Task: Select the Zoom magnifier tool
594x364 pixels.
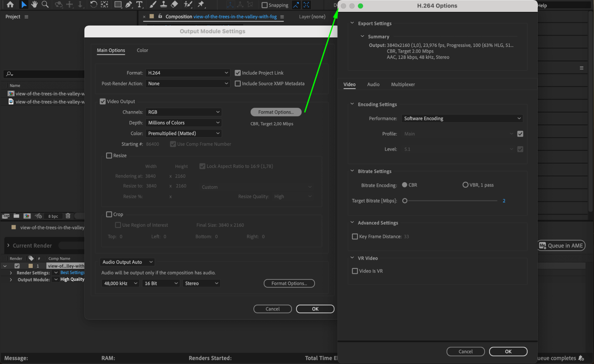Action: [x=45, y=4]
